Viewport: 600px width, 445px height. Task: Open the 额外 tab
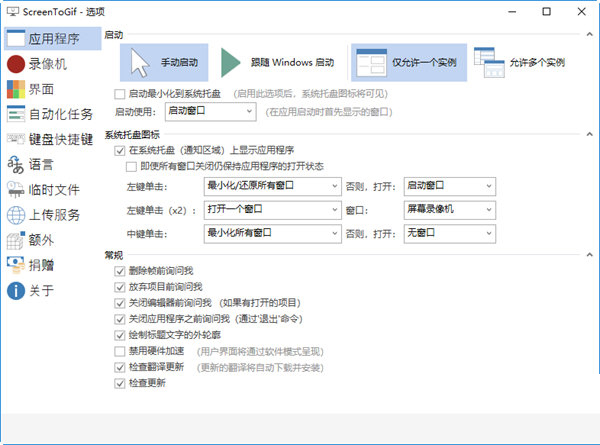point(52,240)
